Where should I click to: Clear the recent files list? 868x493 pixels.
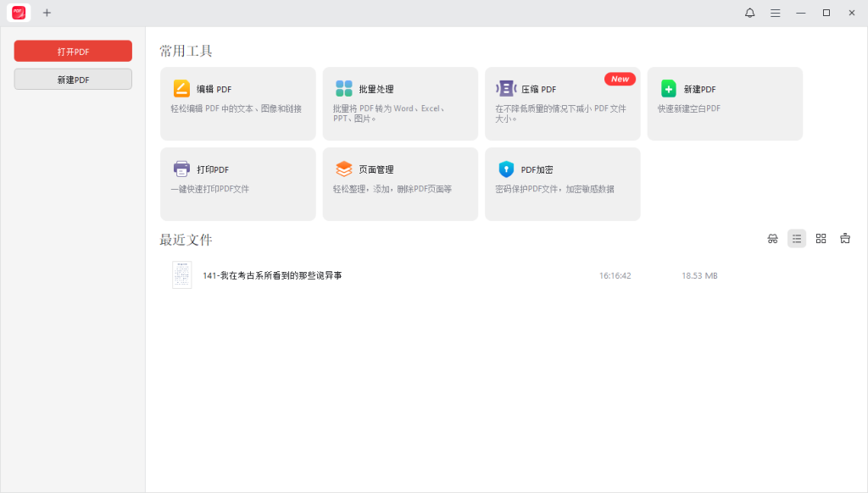(x=845, y=238)
